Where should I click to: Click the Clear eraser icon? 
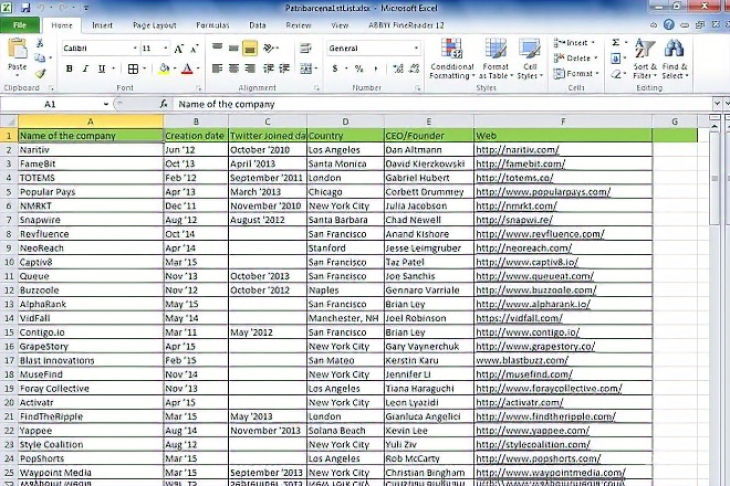coord(615,74)
